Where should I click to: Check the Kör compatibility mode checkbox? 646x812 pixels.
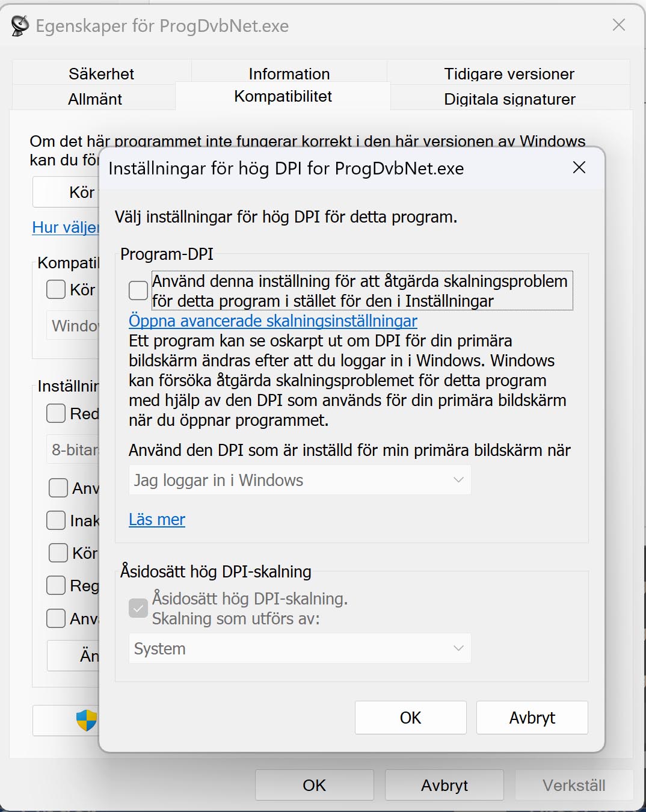click(57, 290)
